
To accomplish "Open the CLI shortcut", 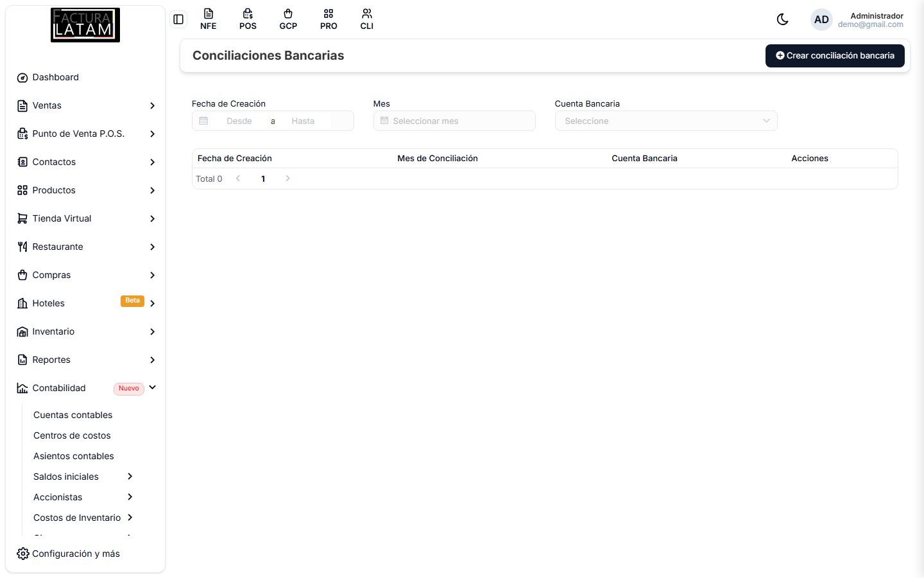I will (x=367, y=19).
